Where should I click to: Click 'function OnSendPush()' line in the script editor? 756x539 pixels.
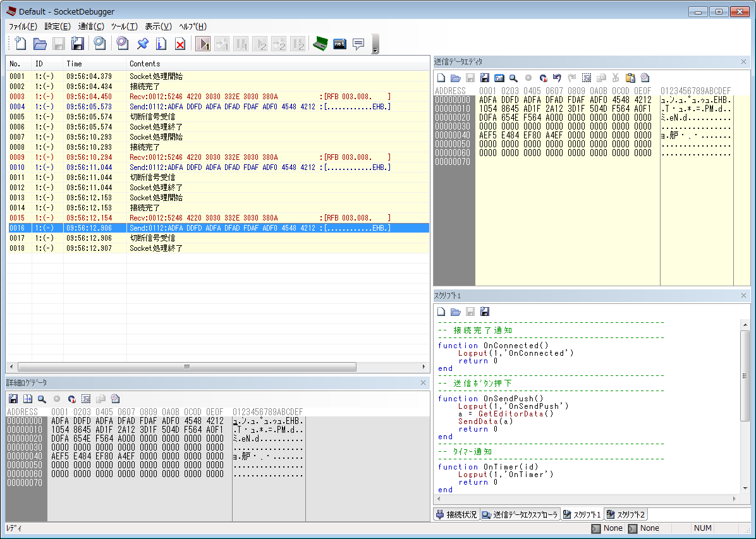(x=491, y=399)
